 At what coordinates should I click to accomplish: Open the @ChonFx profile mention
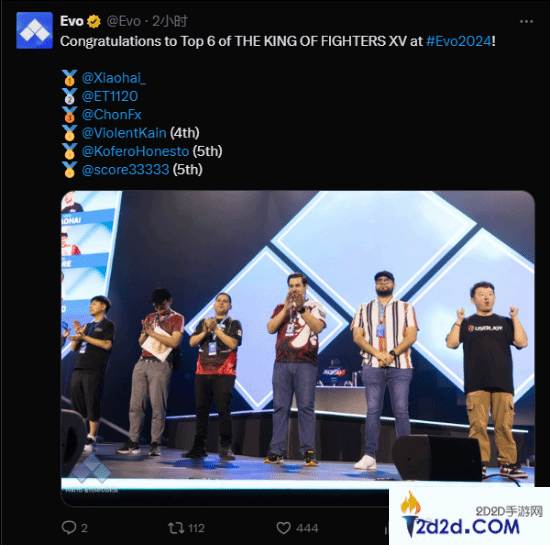(x=111, y=115)
